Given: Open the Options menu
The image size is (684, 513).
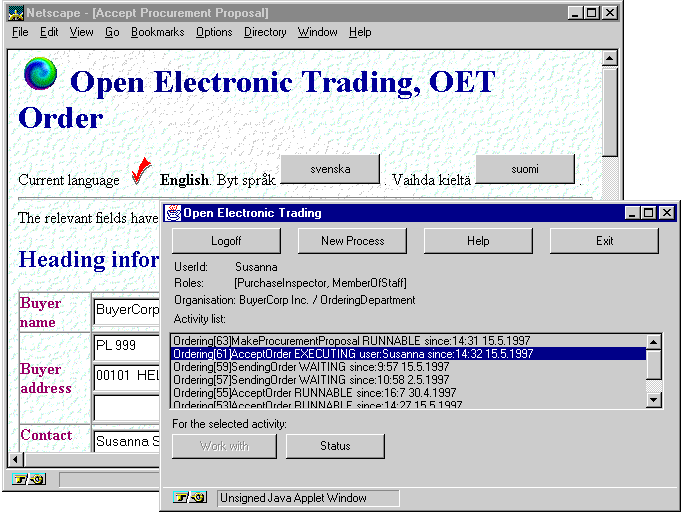Looking at the screenshot, I should point(214,32).
